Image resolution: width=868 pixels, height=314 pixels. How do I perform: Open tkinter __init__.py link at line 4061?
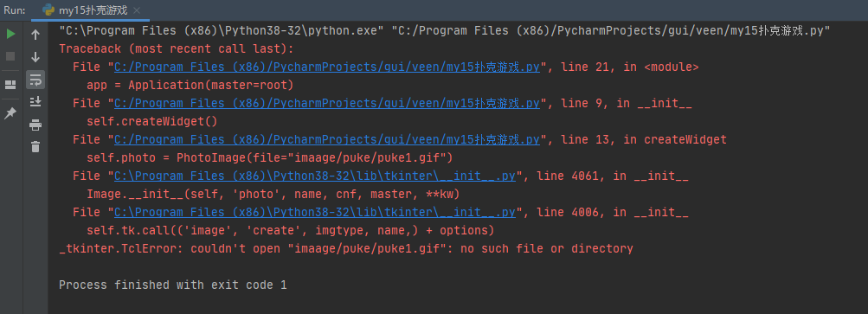coord(315,176)
